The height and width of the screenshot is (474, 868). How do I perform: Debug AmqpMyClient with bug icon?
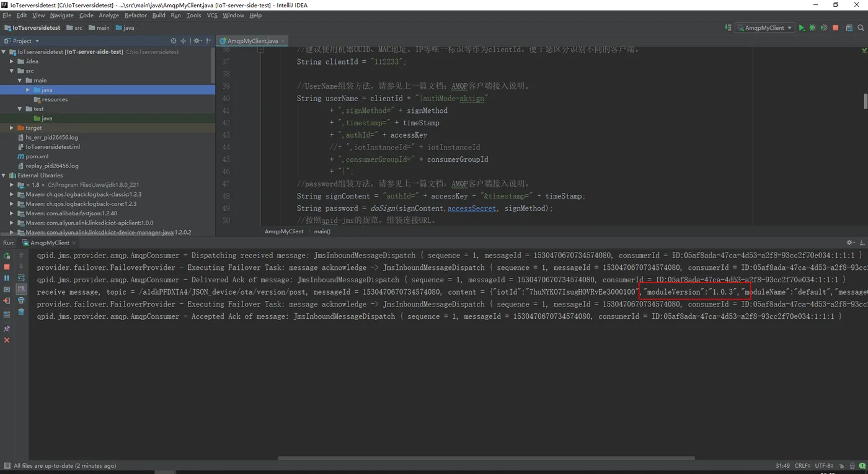813,28
